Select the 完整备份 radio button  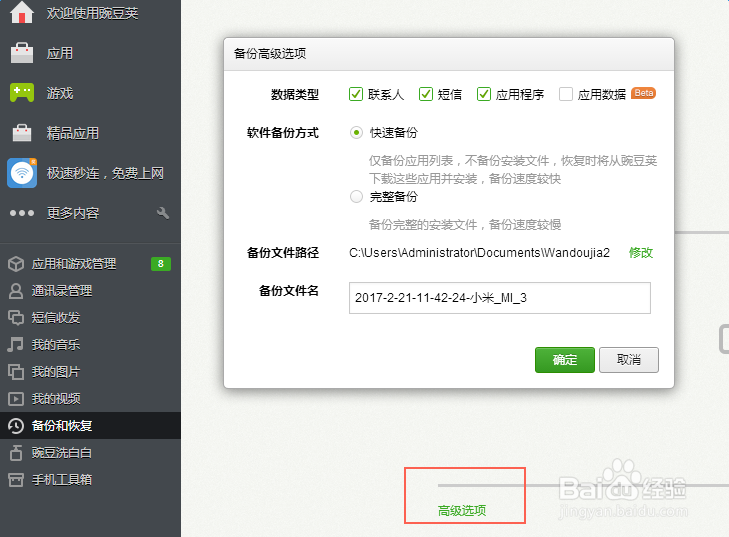[357, 197]
